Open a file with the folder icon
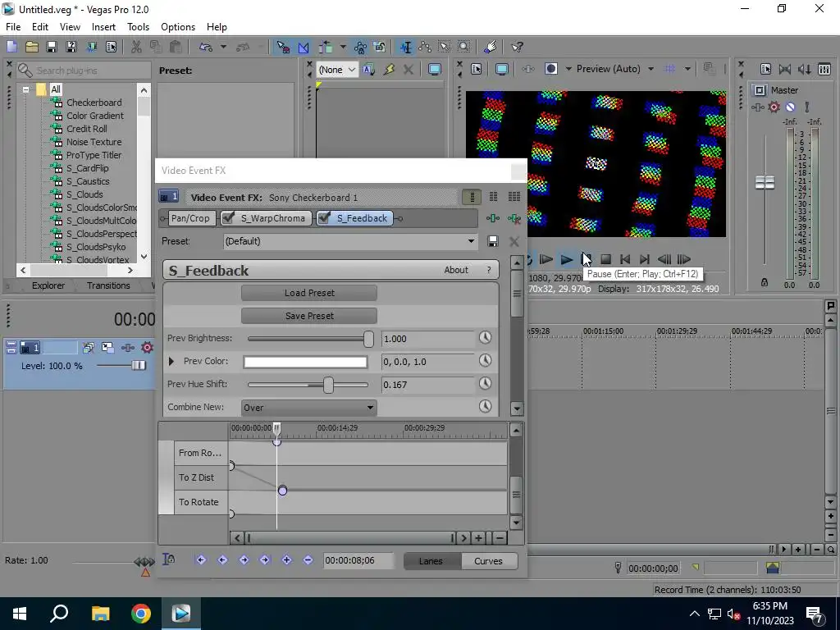 (x=32, y=47)
